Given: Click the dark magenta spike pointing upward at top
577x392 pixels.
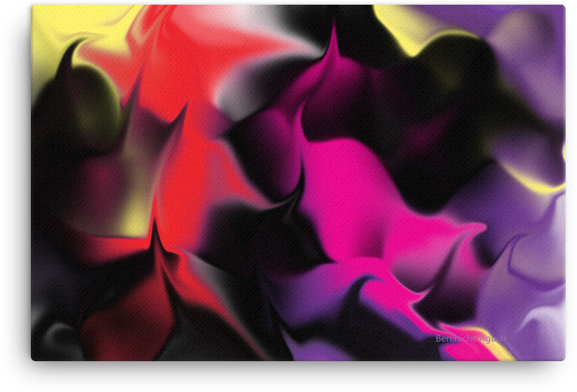Looking at the screenshot, I should click(x=333, y=47).
